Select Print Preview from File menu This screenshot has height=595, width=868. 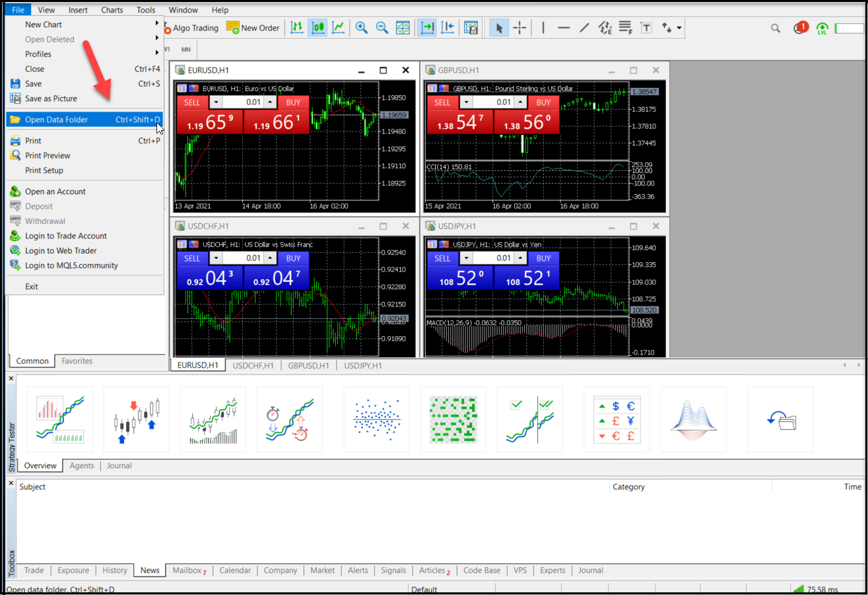[x=84, y=155]
